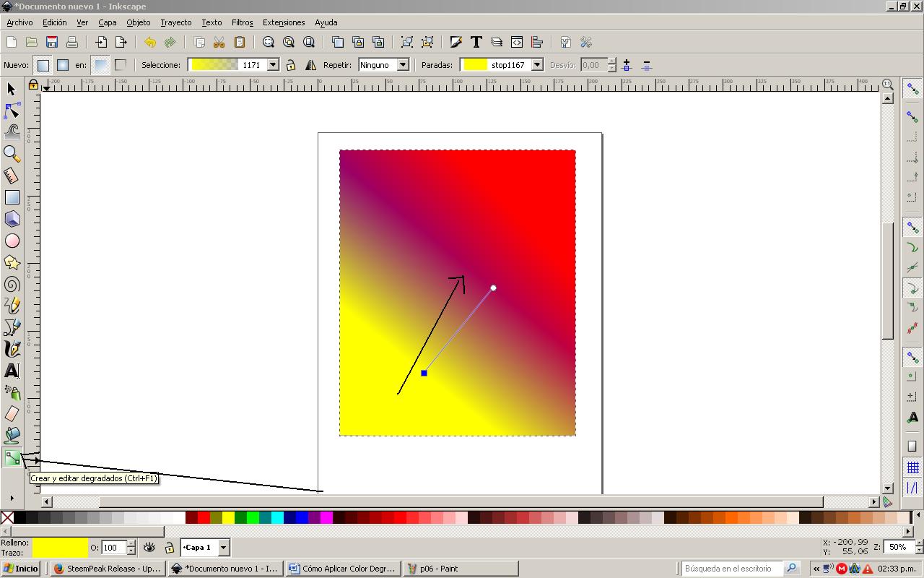Toggle snap to grids

(912, 467)
